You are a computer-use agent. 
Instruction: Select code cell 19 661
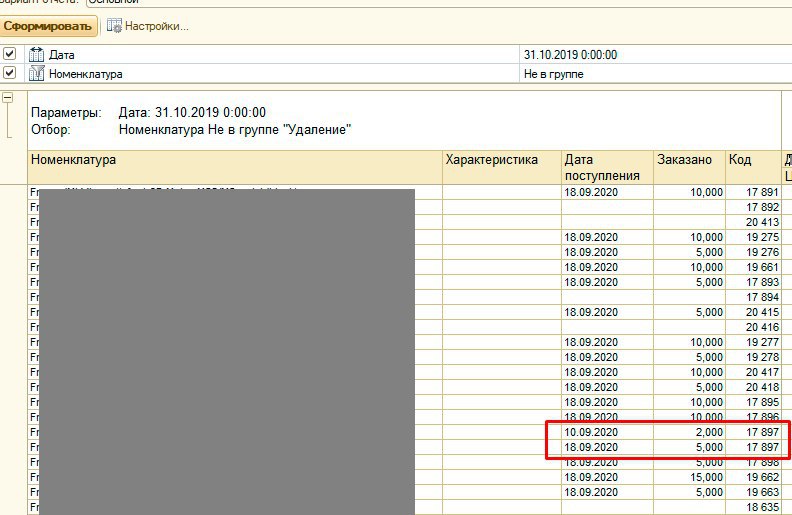point(753,267)
